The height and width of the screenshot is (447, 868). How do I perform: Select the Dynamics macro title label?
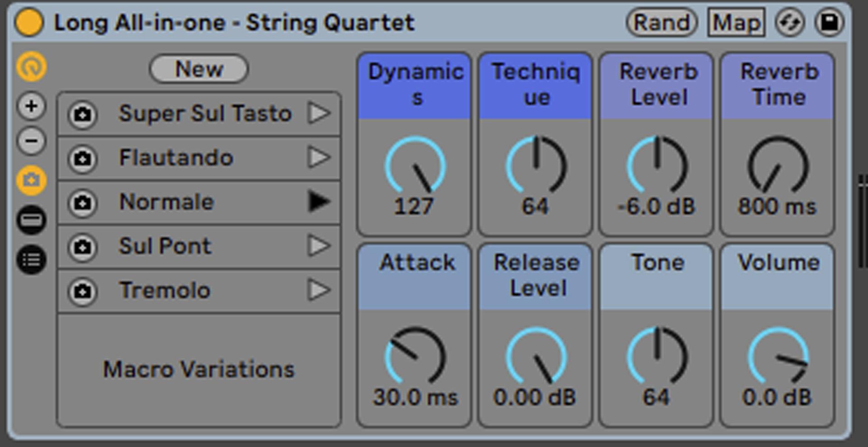click(415, 85)
